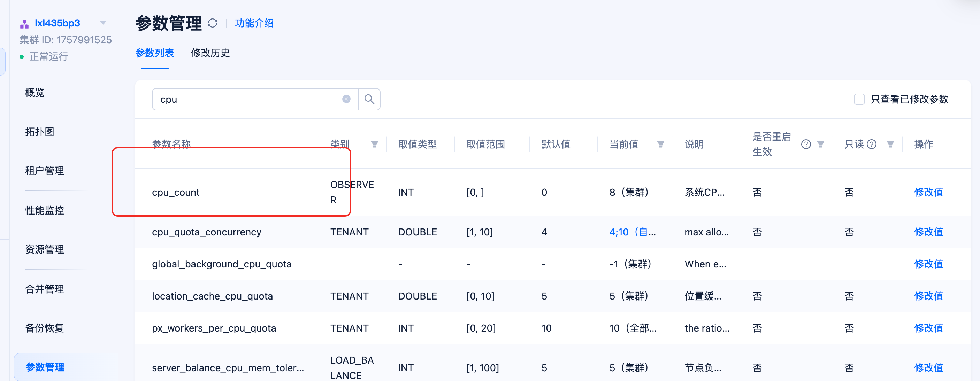Click the 只读 help question icon

[872, 144]
